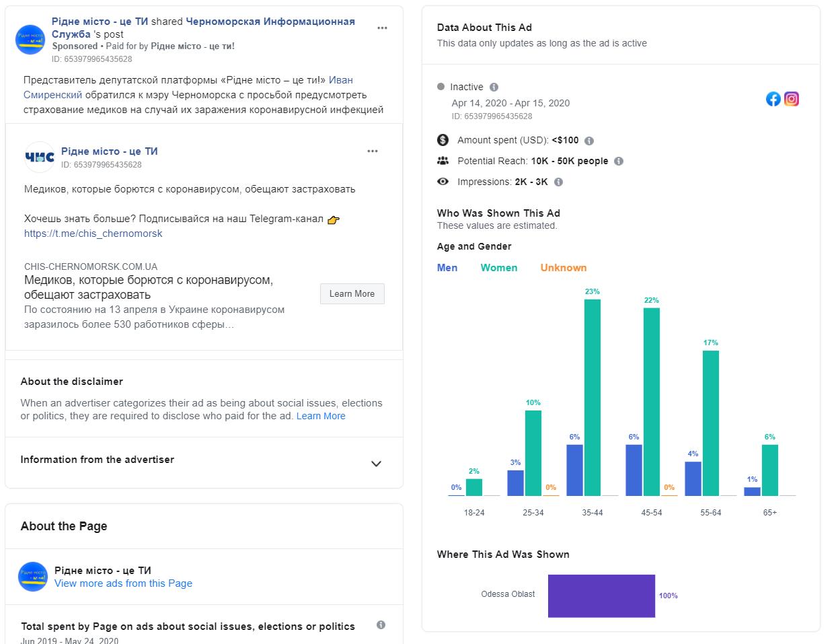This screenshot has height=644, width=840.
Task: Click the info icon next to Impressions
Action: pos(558,182)
